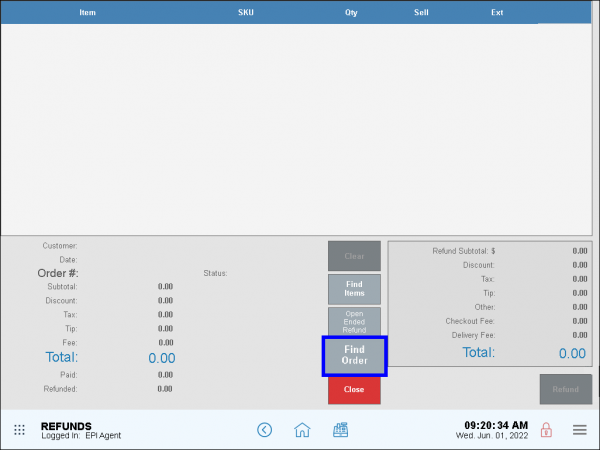Click the Find Order button

354,356
